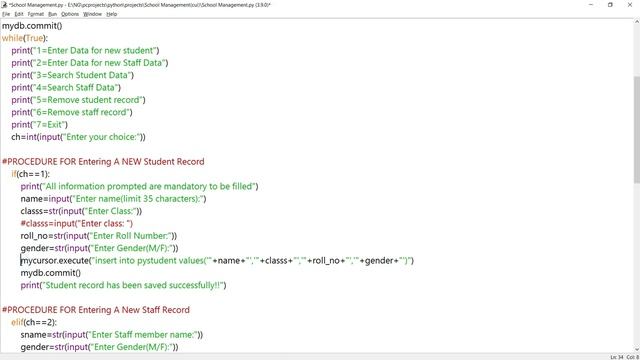Click the 'classs=str(input("Enter Class:"))' line
The width and height of the screenshot is (640, 360).
[81, 211]
